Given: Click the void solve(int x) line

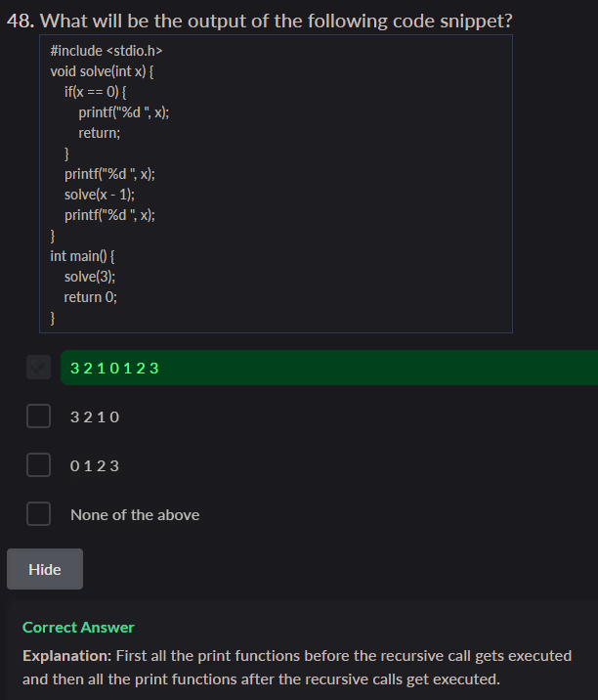Looking at the screenshot, I should (103, 71).
